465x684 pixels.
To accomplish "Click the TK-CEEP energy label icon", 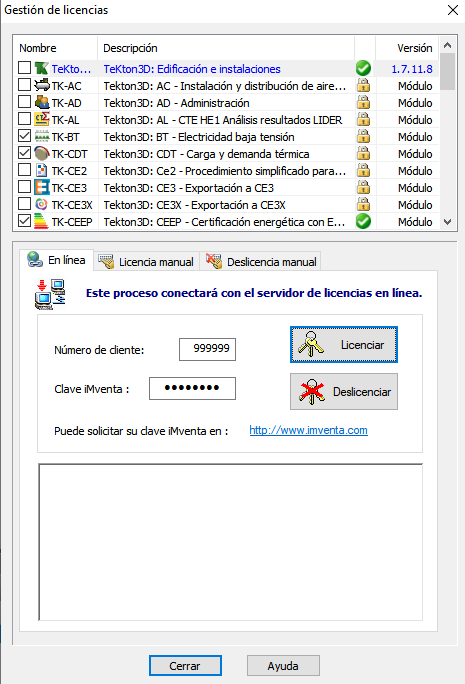I will [42, 221].
